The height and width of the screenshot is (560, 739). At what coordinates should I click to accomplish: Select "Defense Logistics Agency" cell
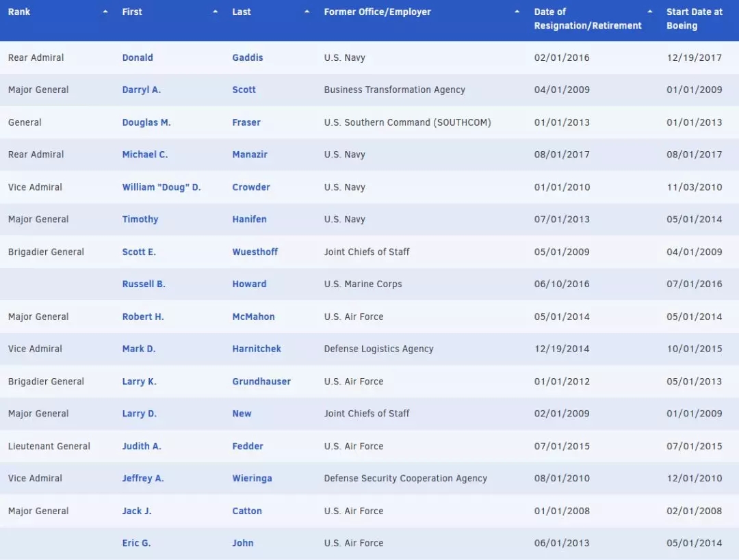(x=379, y=349)
